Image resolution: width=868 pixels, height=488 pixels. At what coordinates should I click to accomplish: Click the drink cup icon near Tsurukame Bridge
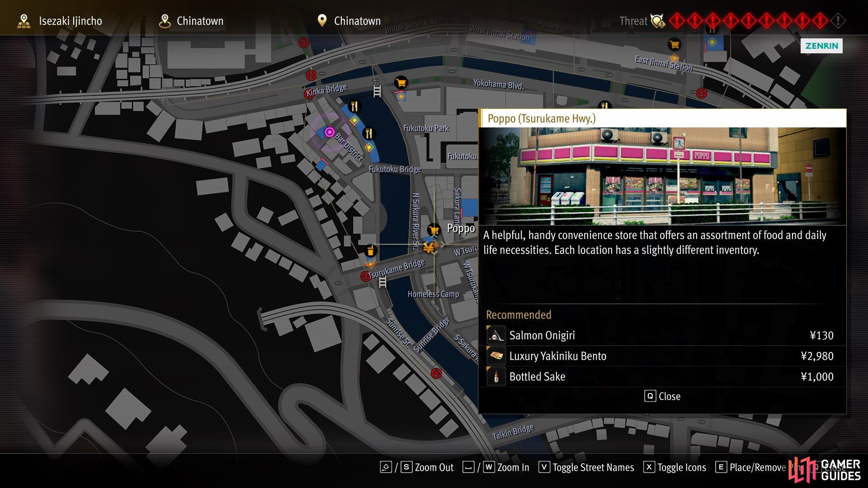pyautogui.click(x=370, y=251)
